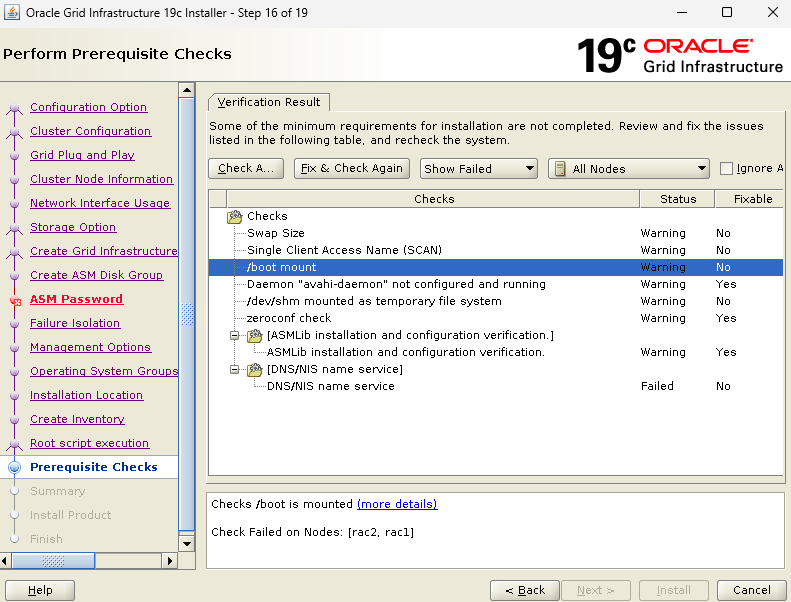Screen dimensions: 791x602
Task: Open Grid Plug and Play step
Action: tap(82, 155)
